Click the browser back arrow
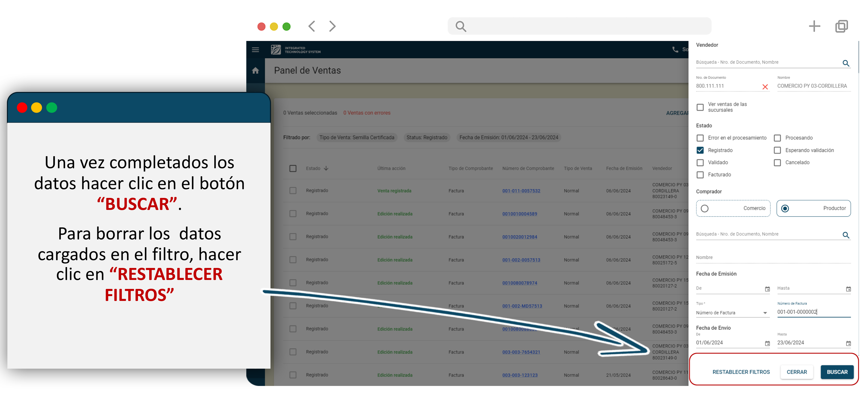Screen dimensions: 868x394 (312, 26)
